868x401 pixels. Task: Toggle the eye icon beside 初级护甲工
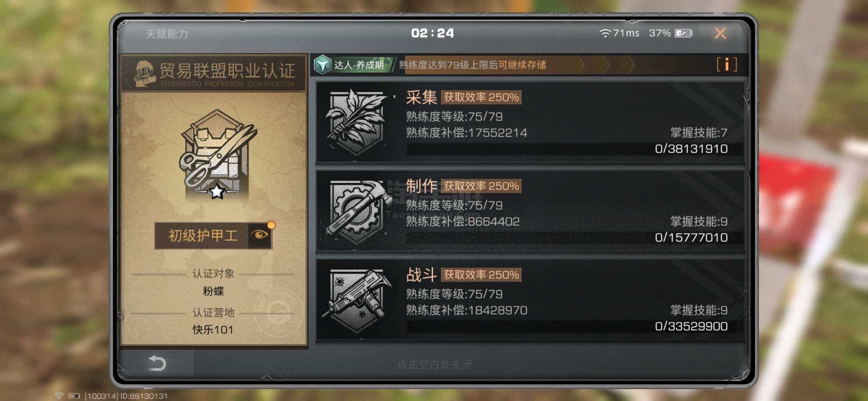tap(260, 235)
